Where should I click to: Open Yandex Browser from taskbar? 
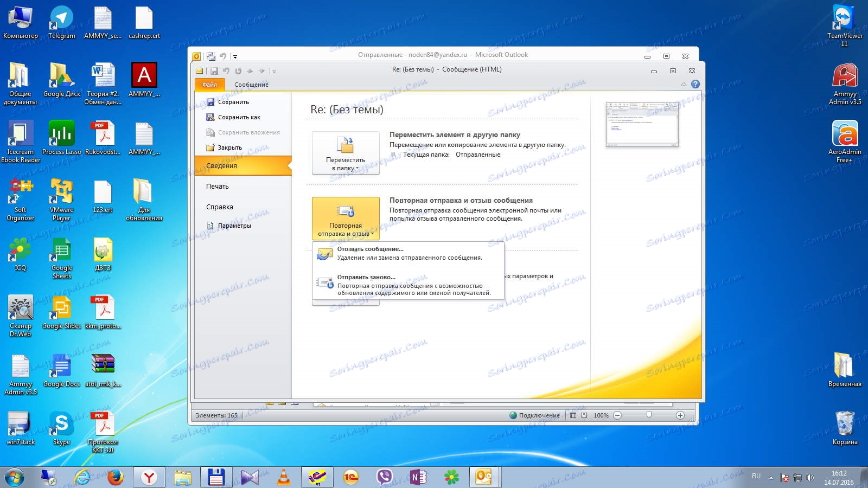pos(149,477)
